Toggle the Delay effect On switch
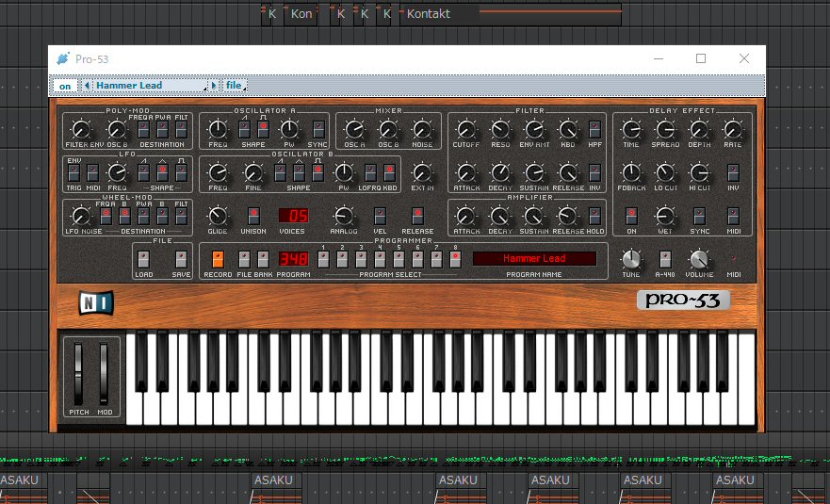 631,216
